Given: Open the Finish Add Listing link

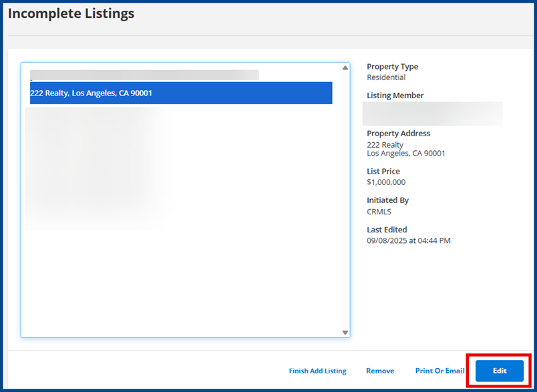Looking at the screenshot, I should coord(317,371).
